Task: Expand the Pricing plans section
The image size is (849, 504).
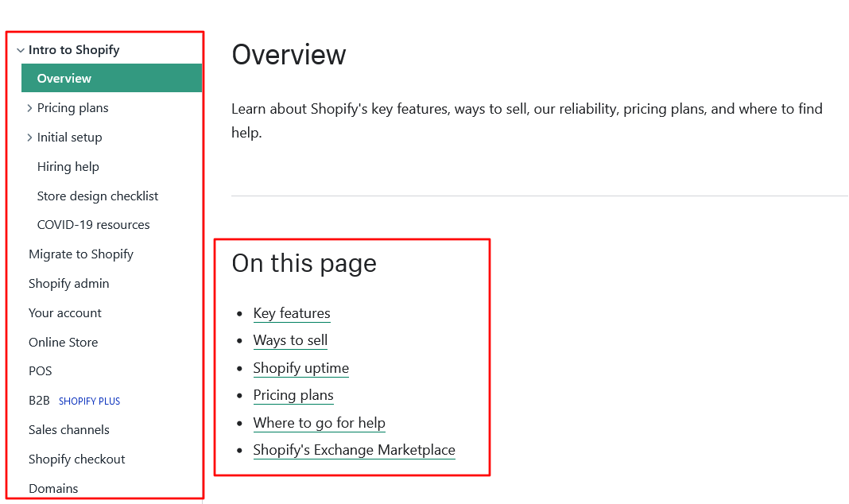Action: (69, 107)
